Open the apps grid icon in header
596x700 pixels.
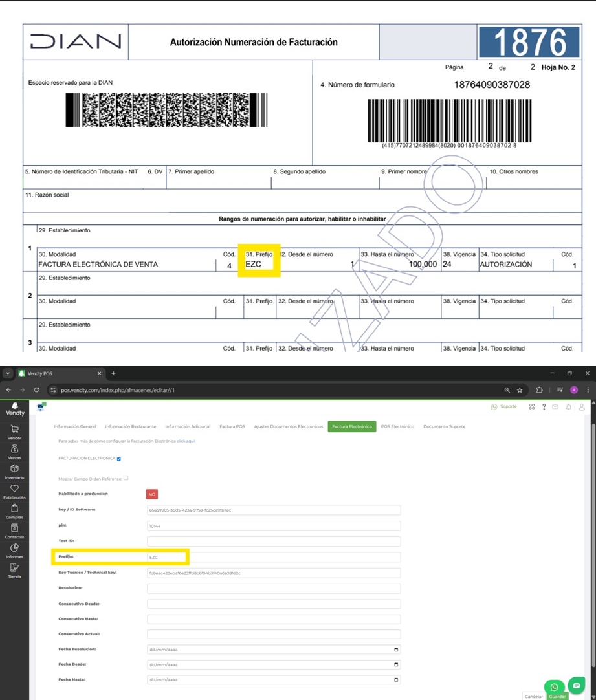pos(531,407)
